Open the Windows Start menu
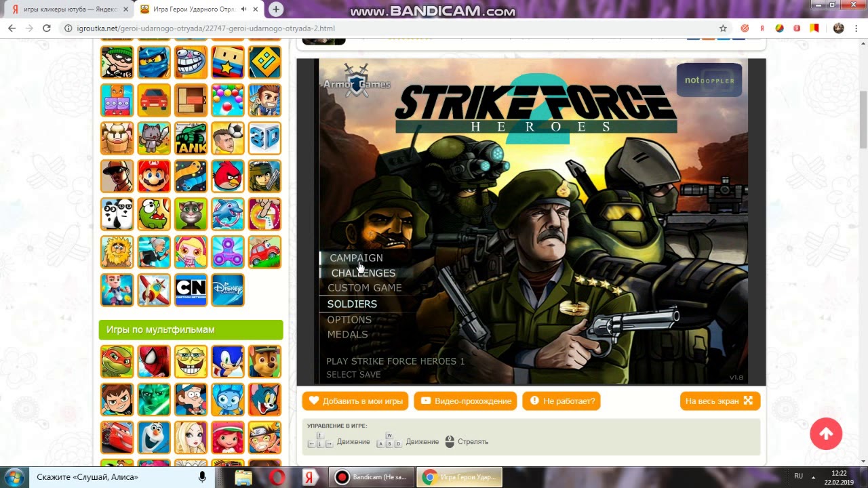868x488 pixels. [14, 477]
